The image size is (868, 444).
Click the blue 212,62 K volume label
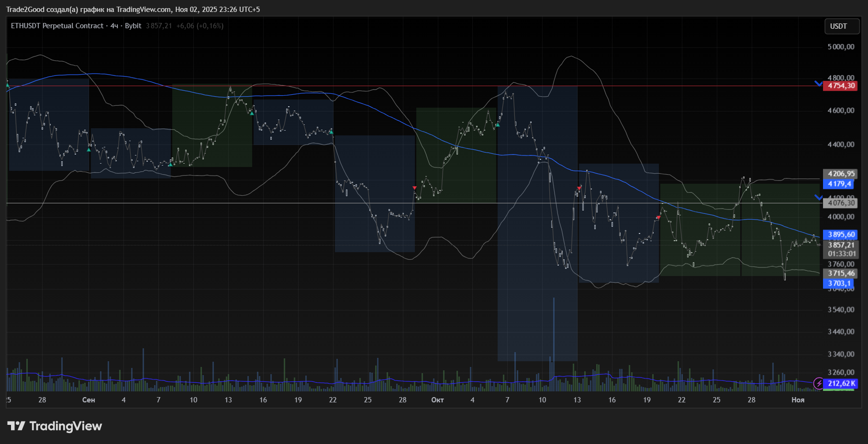coord(841,383)
